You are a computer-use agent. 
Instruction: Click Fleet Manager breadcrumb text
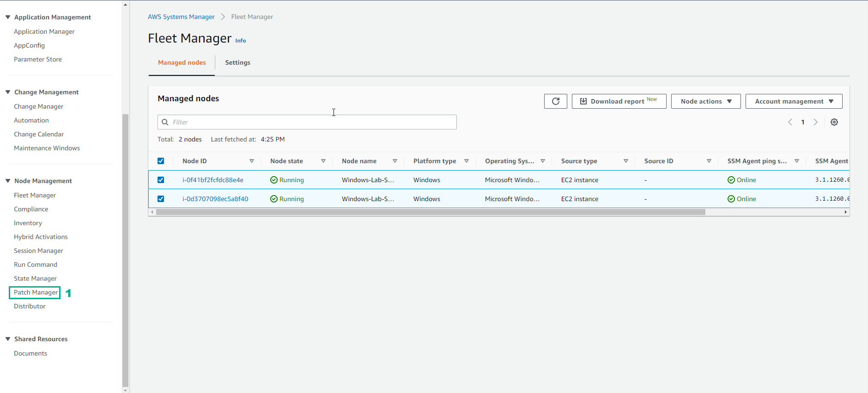point(252,17)
